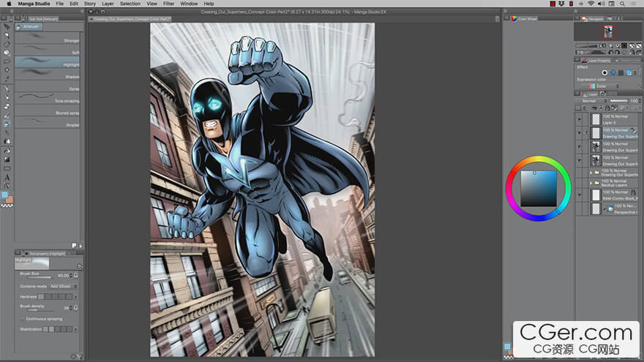The image size is (644, 362).
Task: Open the volume control in the menu bar
Action: (x=602, y=4)
